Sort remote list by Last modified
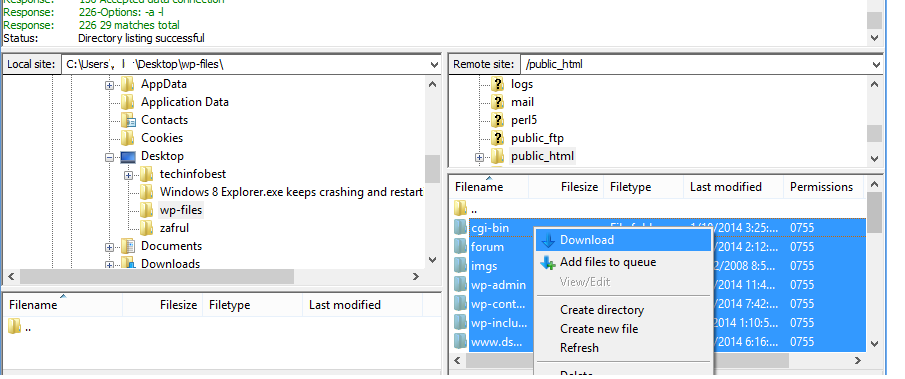 click(733, 187)
